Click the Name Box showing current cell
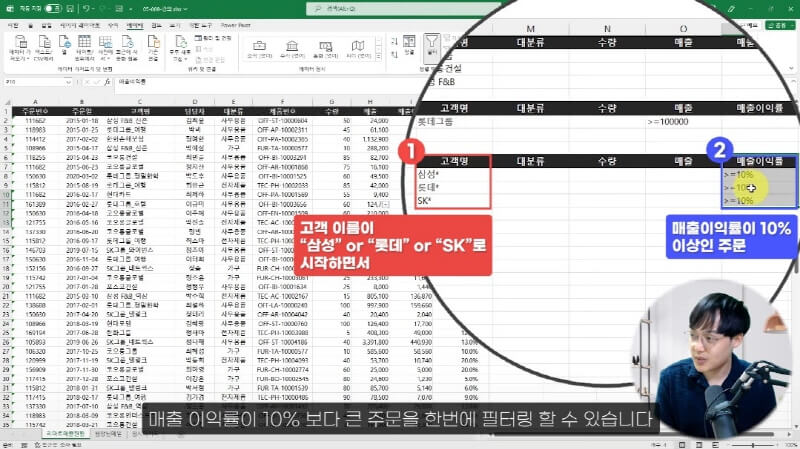This screenshot has height=449, width=800. coord(35,82)
